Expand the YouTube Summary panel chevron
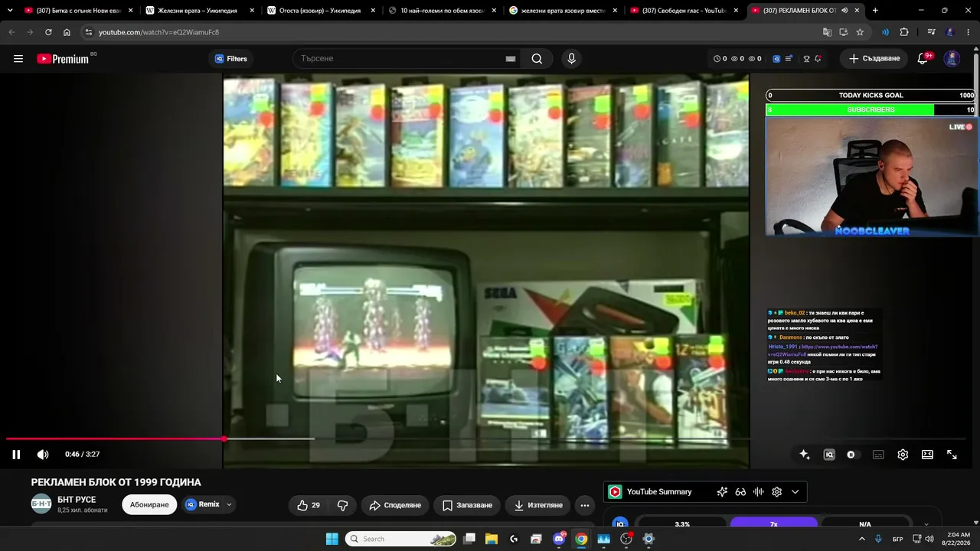The width and height of the screenshot is (980, 551). click(795, 492)
